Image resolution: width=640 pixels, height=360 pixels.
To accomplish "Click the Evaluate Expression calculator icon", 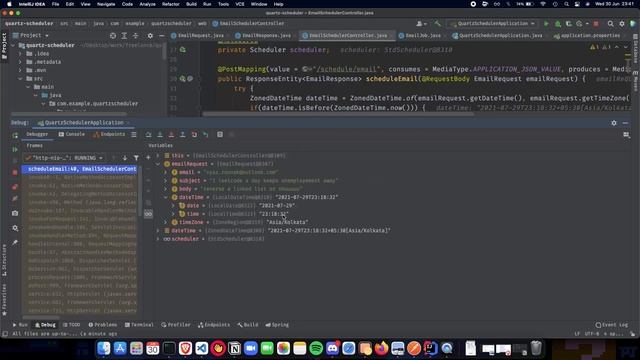I will 220,135.
